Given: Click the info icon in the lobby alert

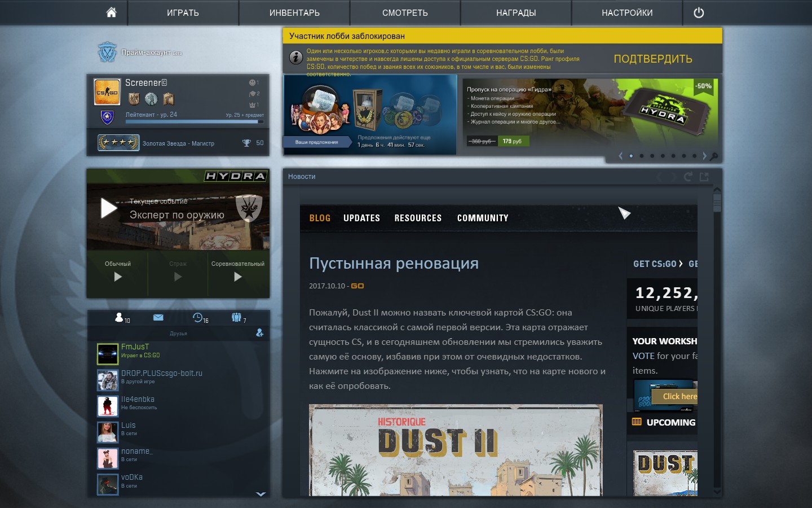Looking at the screenshot, I should 296,58.
